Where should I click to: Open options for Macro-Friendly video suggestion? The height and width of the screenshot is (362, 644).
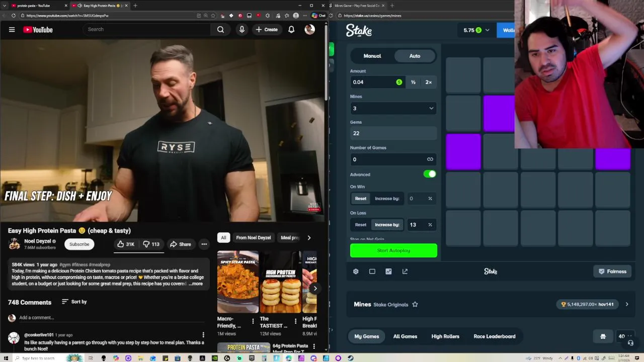click(253, 321)
